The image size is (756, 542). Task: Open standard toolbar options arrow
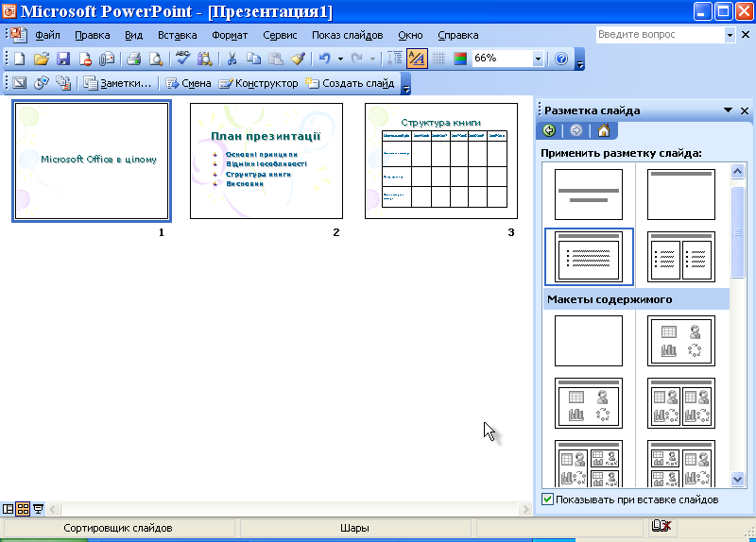click(x=580, y=64)
